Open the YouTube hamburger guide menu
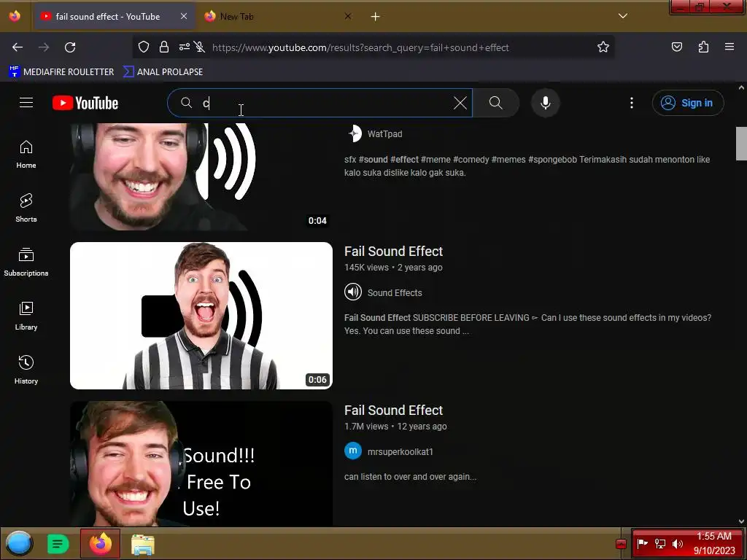 pos(26,103)
